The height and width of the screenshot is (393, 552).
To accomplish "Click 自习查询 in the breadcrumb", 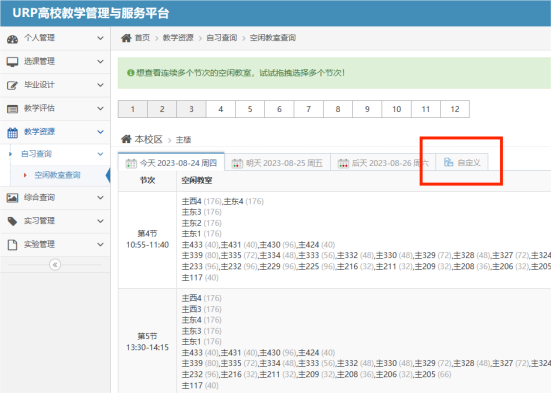I will (222, 38).
